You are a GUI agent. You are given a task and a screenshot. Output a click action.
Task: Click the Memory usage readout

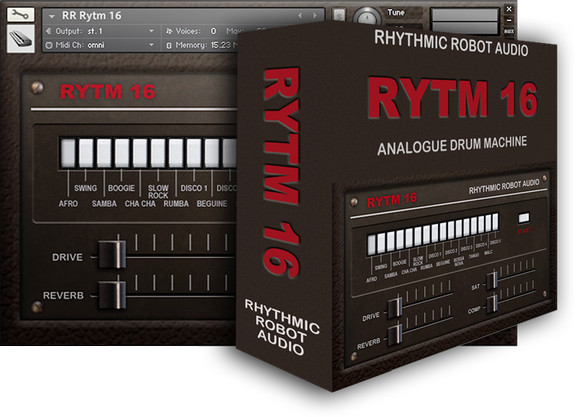click(x=224, y=45)
